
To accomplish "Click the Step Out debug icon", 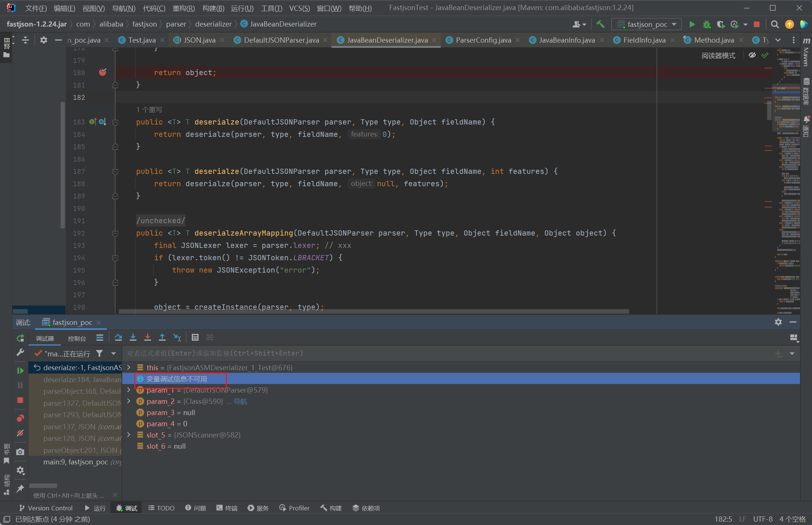I will point(162,337).
